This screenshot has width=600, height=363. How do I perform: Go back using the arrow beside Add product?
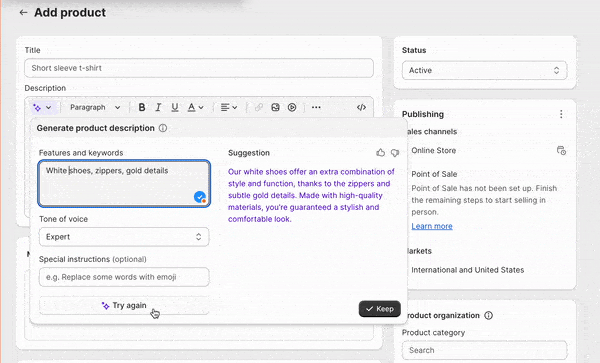click(23, 13)
